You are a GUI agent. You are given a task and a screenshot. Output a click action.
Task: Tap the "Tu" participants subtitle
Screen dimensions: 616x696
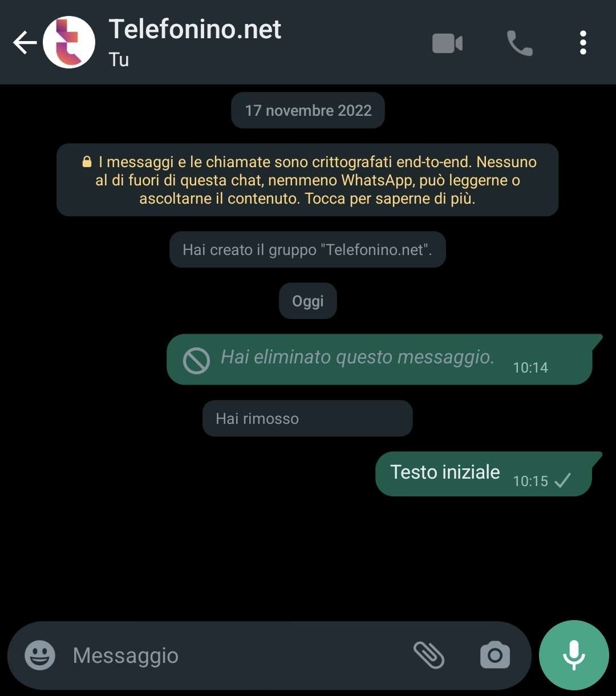click(119, 59)
